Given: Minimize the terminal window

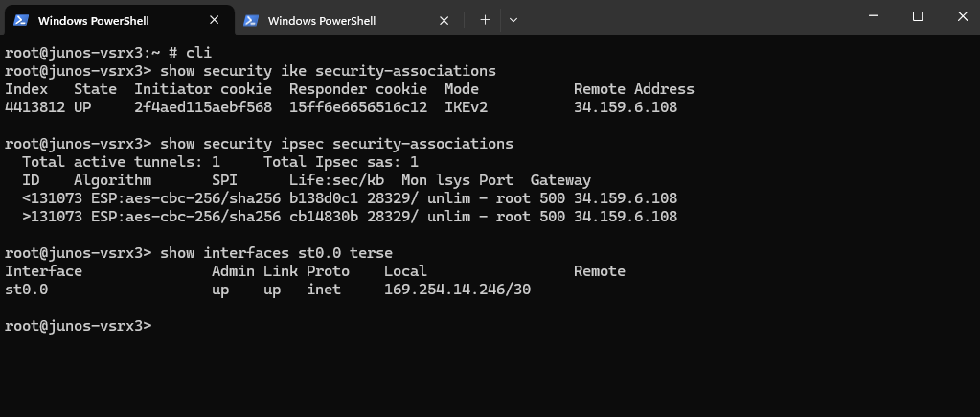Looking at the screenshot, I should click(874, 17).
